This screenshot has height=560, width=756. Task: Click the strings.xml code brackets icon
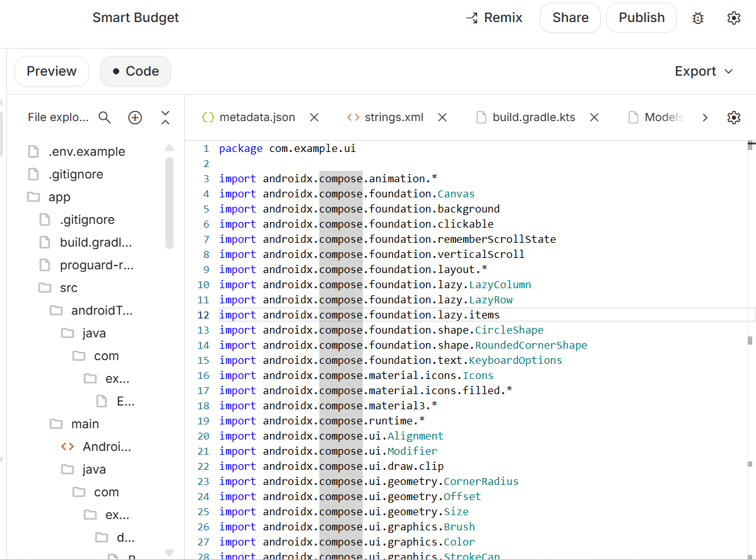click(x=353, y=117)
